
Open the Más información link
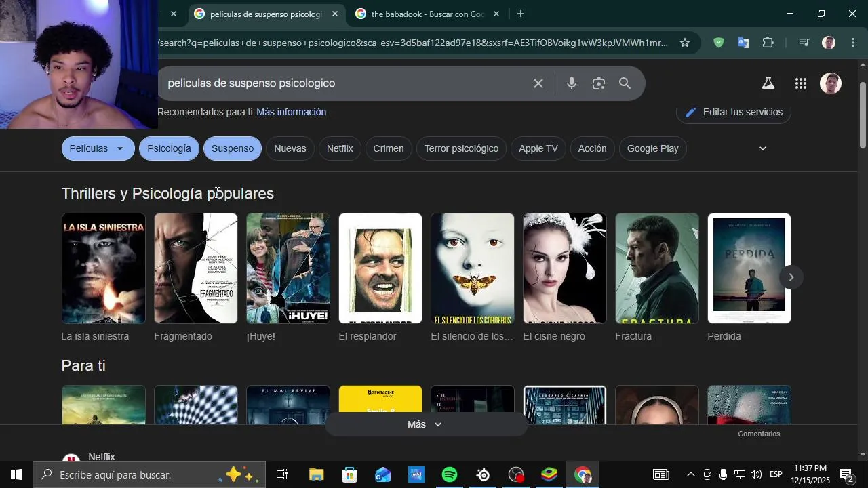291,112
